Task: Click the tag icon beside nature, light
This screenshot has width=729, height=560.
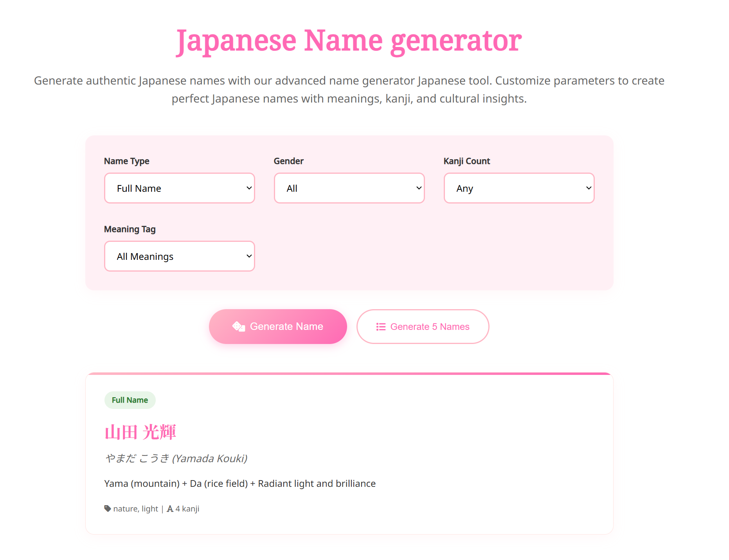Action: [107, 508]
